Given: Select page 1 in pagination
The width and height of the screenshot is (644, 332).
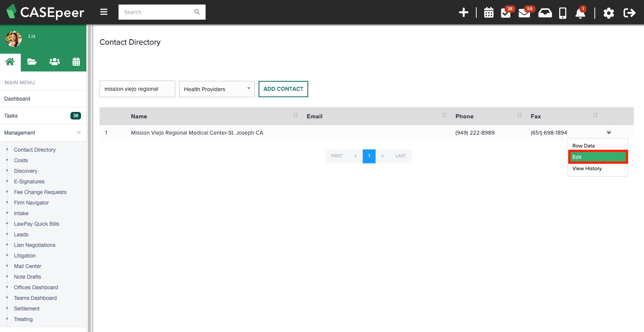Looking at the screenshot, I should (x=369, y=156).
